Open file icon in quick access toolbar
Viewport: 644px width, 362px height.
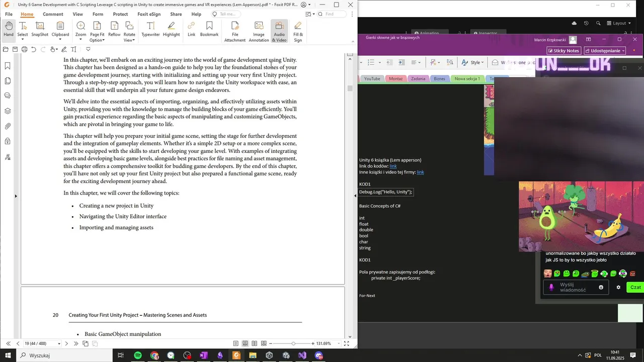click(6, 49)
